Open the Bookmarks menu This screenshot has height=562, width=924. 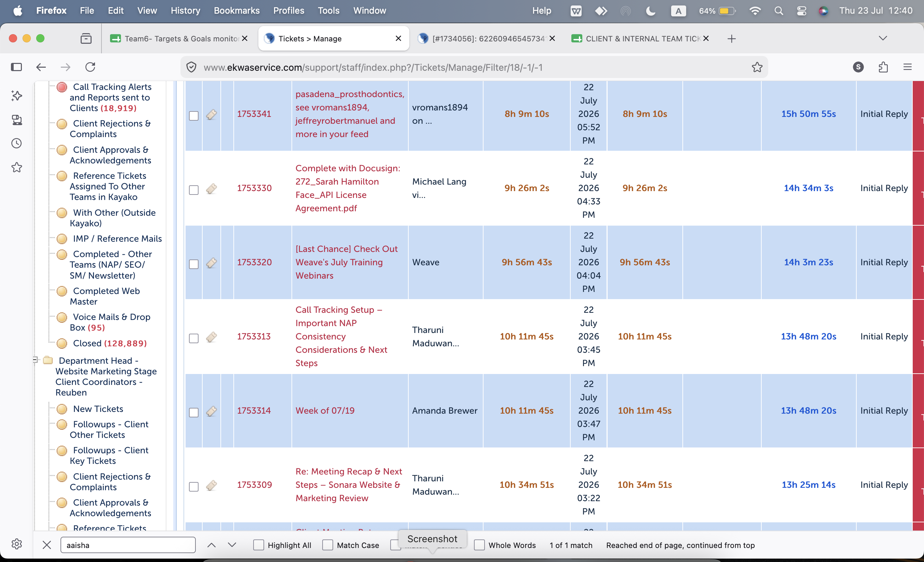[x=236, y=11]
